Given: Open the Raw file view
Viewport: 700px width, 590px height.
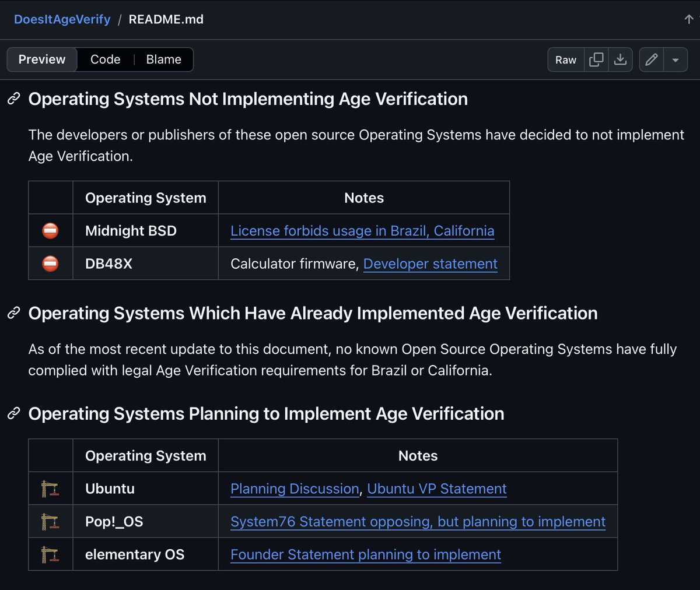Looking at the screenshot, I should 566,59.
